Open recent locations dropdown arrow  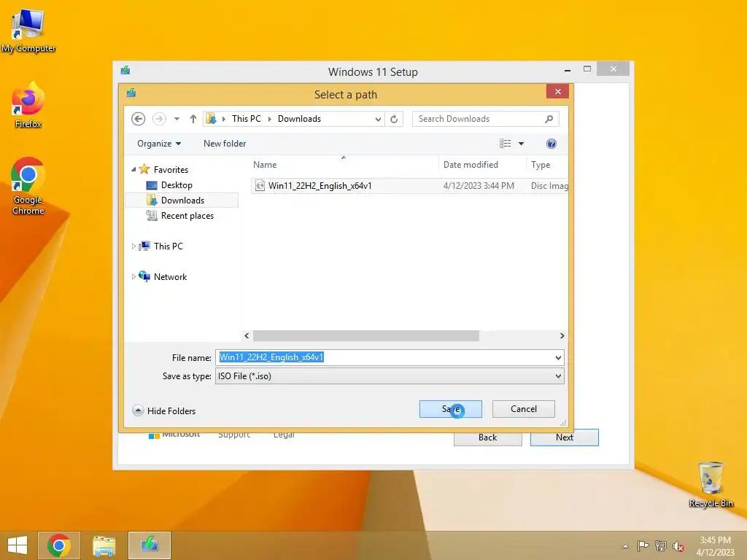point(177,119)
